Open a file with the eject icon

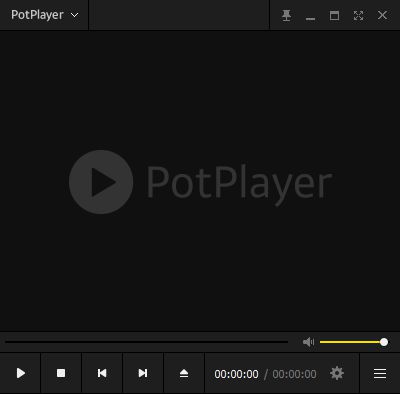(x=184, y=373)
